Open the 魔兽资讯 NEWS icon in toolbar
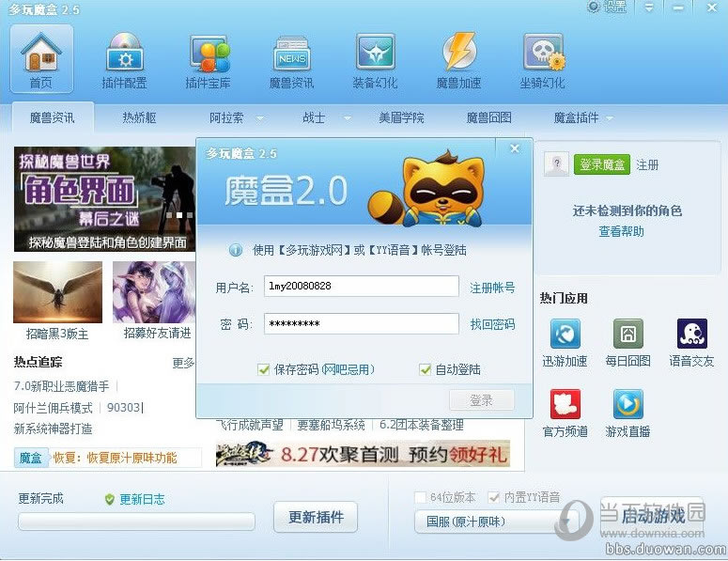This screenshot has width=728, height=561. coord(291,53)
